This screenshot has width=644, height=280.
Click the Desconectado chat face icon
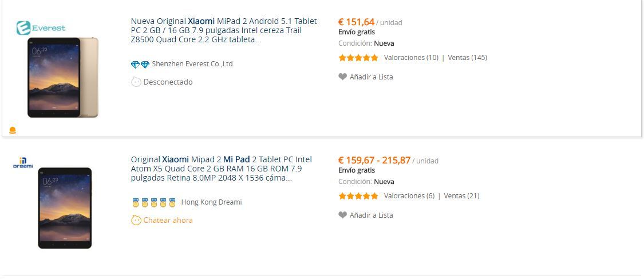pyautogui.click(x=136, y=82)
